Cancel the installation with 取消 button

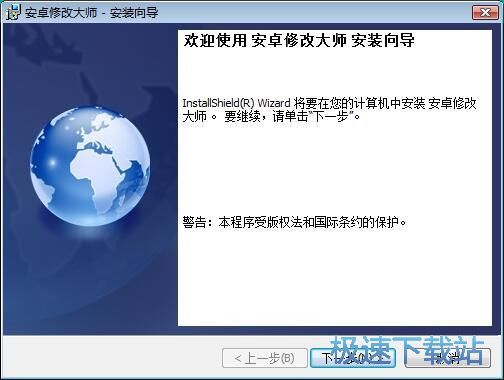click(x=448, y=358)
